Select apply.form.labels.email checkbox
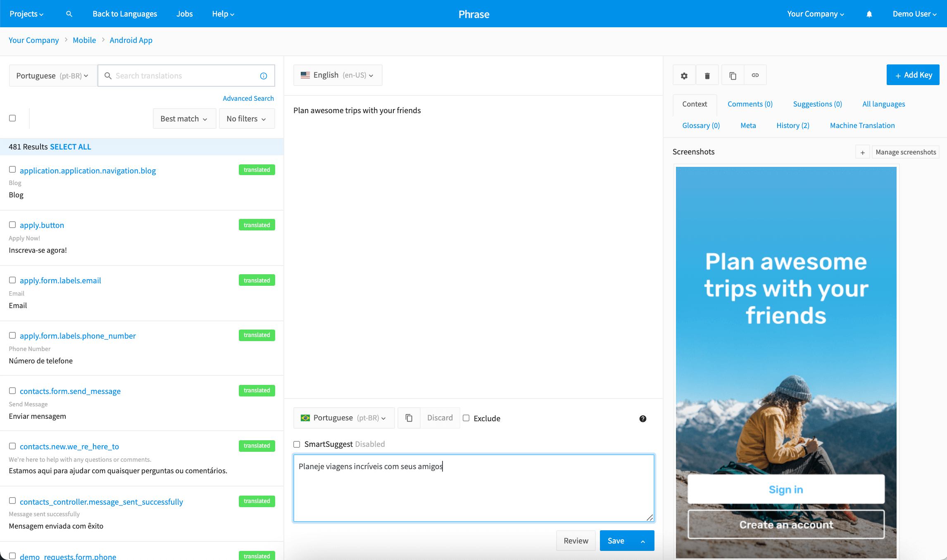This screenshot has height=560, width=947. (x=12, y=280)
